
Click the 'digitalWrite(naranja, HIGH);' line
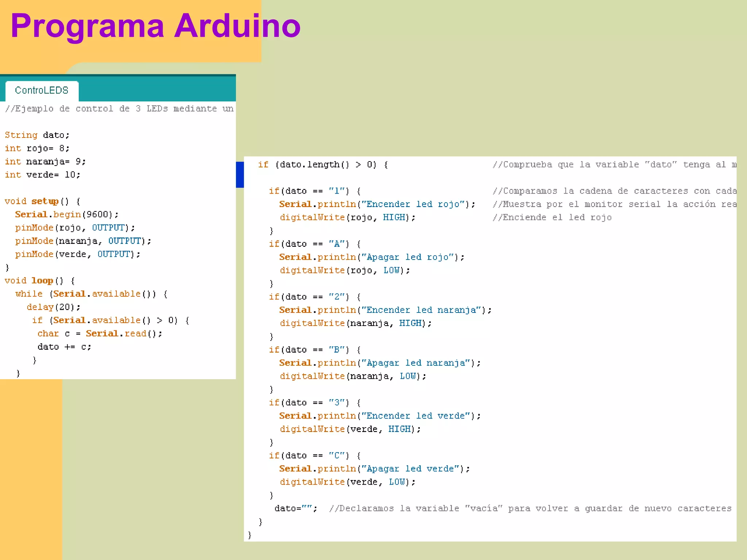(x=356, y=323)
